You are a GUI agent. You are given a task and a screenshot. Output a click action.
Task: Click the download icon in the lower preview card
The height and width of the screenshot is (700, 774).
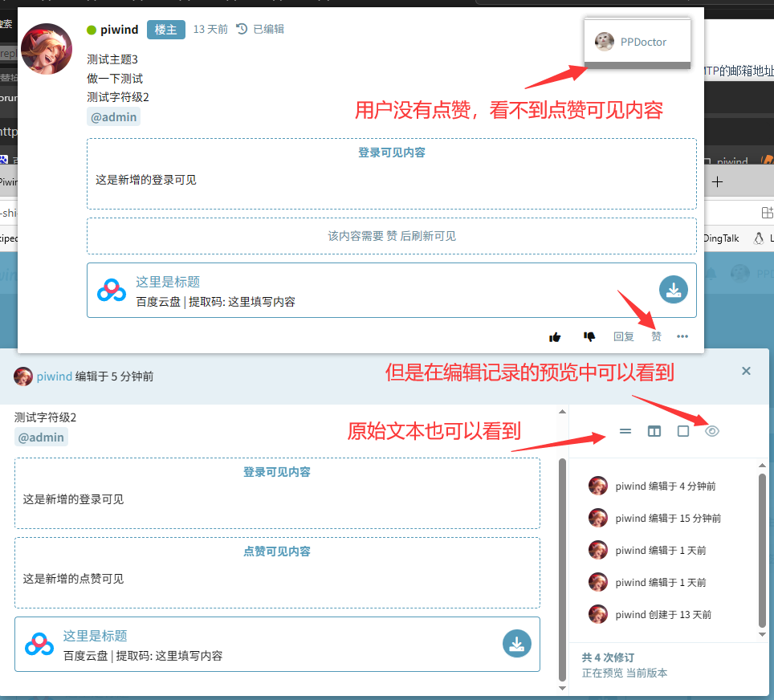(x=517, y=644)
